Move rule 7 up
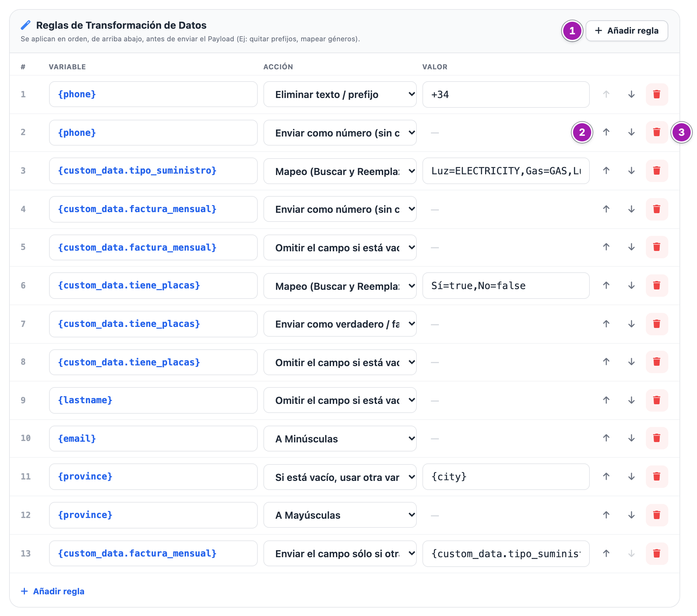 pyautogui.click(x=606, y=324)
